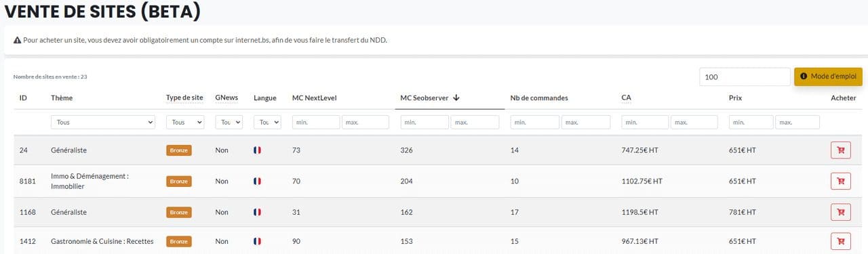Screen dimensions: 868x254
Task: Sort by Nb de commandes column
Action: point(539,98)
